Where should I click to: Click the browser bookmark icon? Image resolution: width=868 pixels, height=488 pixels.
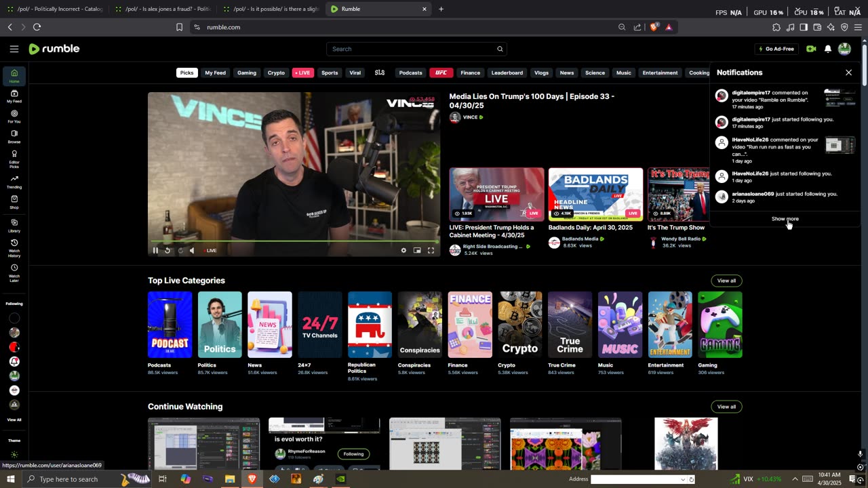point(179,27)
